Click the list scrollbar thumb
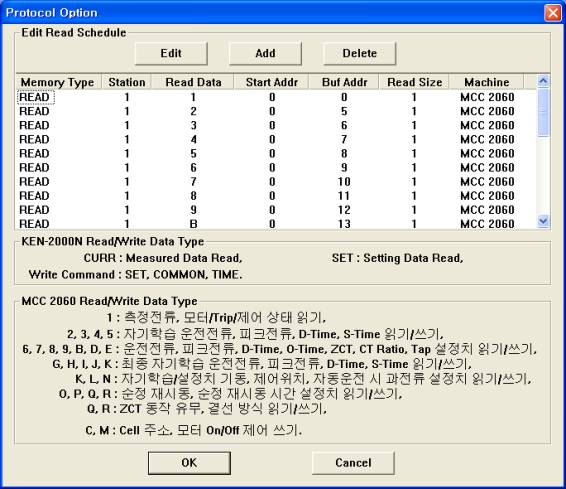Screen dimensions: 566x489 pyautogui.click(x=543, y=113)
